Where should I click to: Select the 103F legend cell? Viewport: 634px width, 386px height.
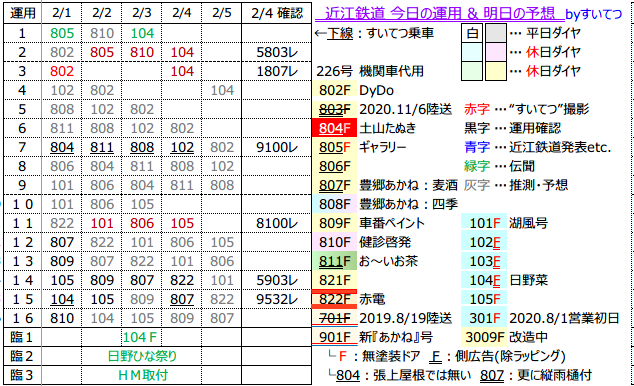(484, 261)
